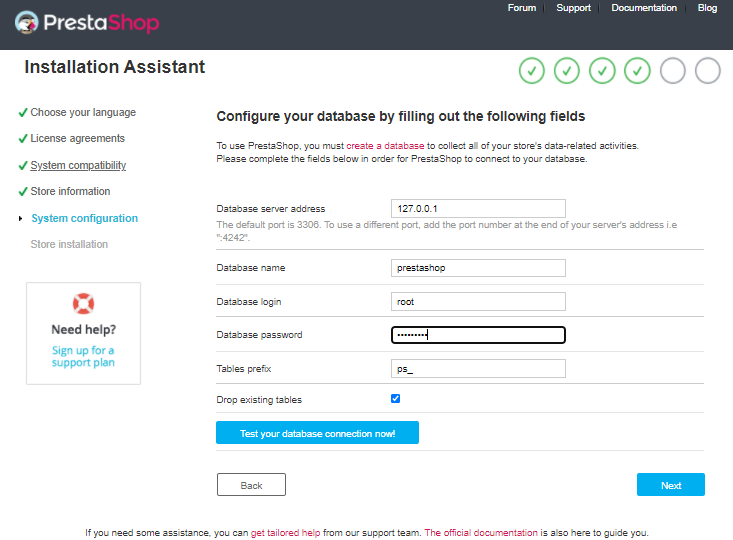Click the last empty progress step circle
The width and height of the screenshot is (733, 540).
click(x=707, y=71)
